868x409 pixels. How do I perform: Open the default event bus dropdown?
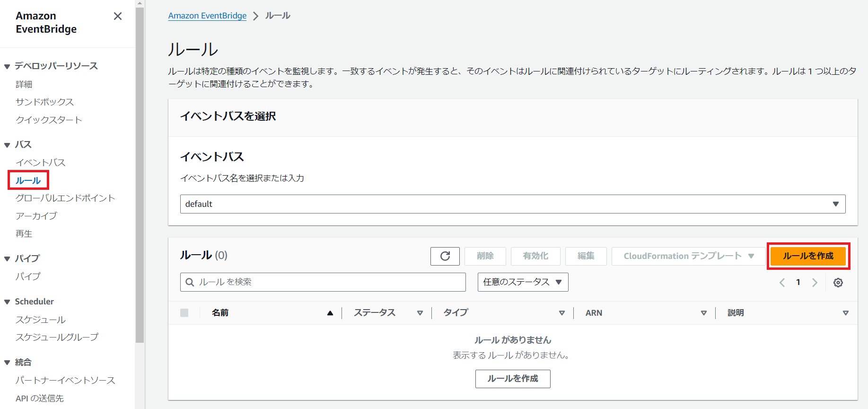(x=512, y=204)
